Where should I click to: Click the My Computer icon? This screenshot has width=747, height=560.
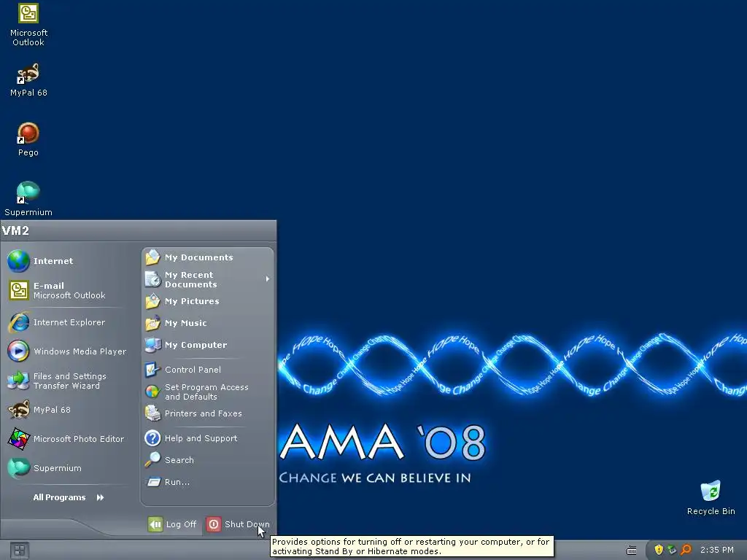(x=152, y=345)
